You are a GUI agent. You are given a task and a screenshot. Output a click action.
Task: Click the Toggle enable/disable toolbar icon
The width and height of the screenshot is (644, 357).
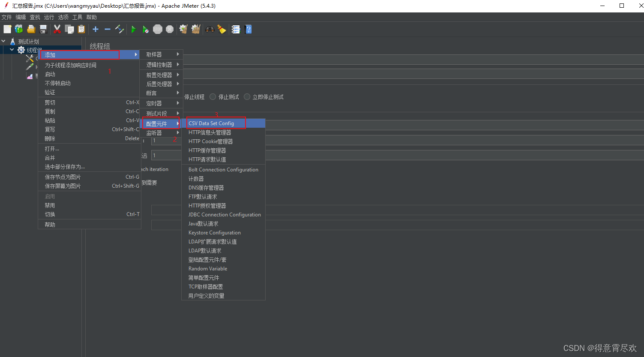pyautogui.click(x=120, y=29)
